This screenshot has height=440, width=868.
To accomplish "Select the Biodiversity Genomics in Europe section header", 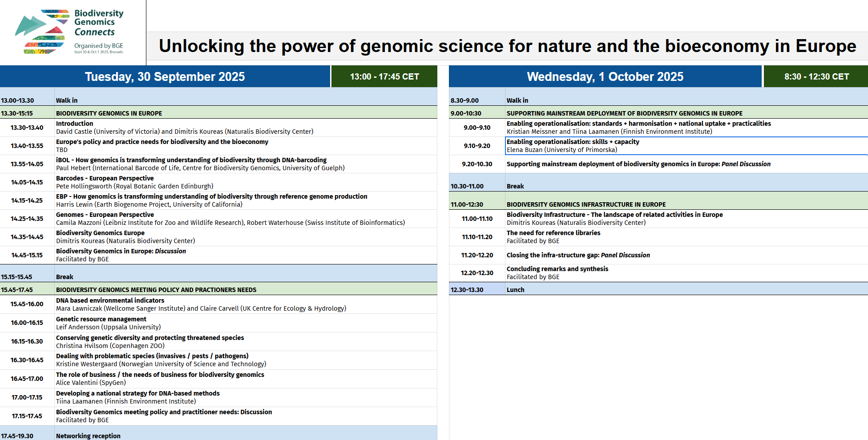I will tap(218, 112).
